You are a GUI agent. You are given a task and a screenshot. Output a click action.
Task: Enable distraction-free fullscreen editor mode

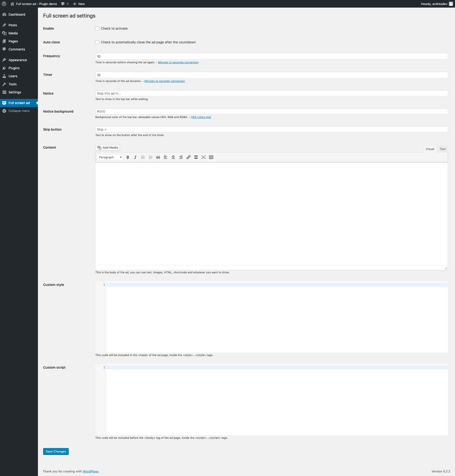tap(204, 157)
